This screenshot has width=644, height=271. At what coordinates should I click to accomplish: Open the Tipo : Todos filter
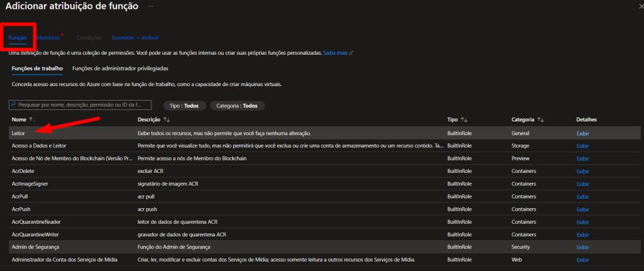(x=184, y=106)
